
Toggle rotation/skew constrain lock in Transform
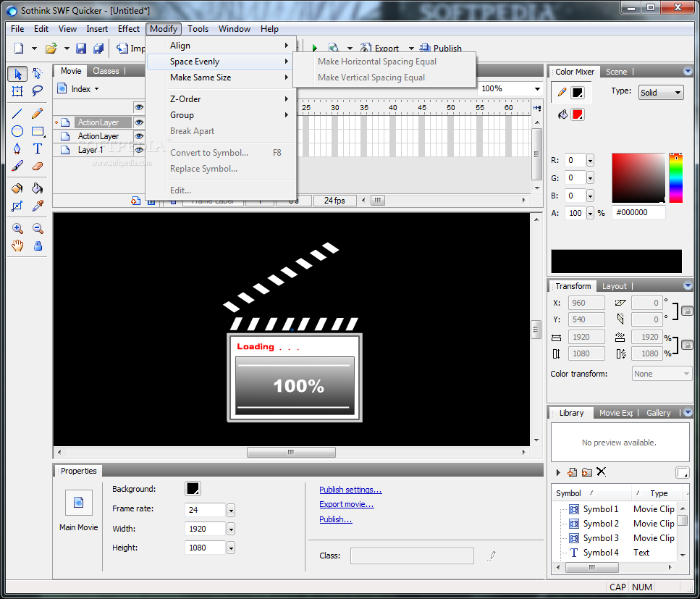(687, 311)
